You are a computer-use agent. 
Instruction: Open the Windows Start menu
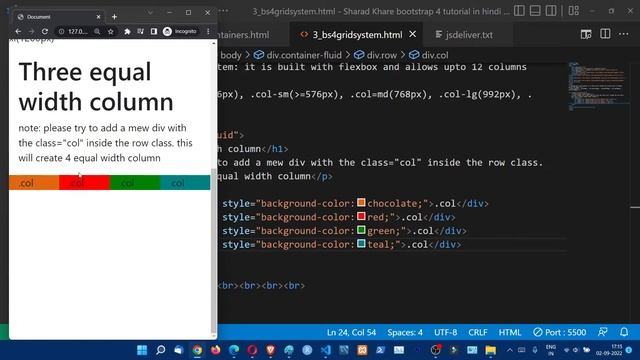[142, 350]
